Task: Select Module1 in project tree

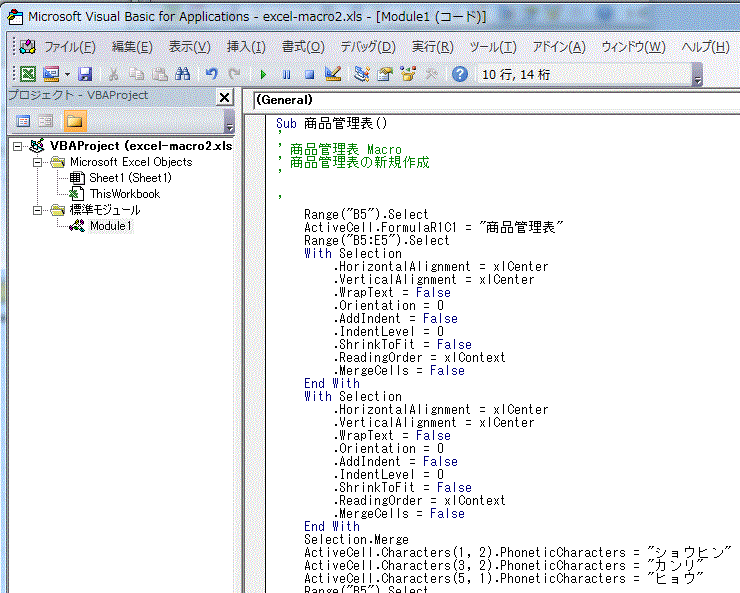Action: click(111, 226)
